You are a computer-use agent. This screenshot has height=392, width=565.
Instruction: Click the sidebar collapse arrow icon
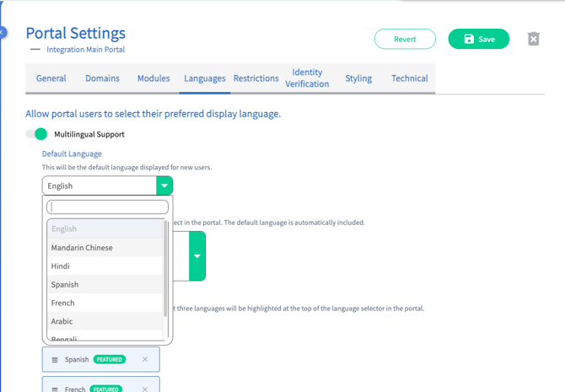(3, 33)
